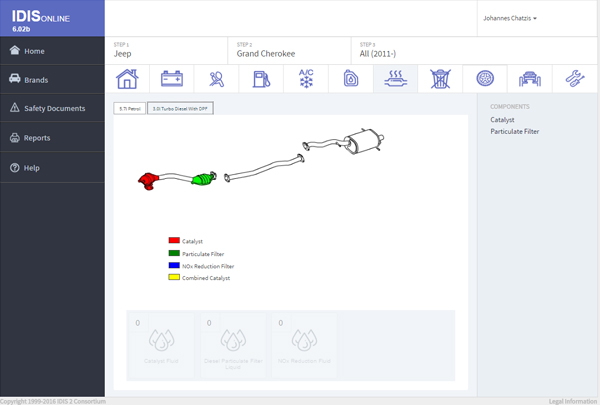Click the copyright IDIS 2 Consortium text
The width and height of the screenshot is (600, 405).
53,401
